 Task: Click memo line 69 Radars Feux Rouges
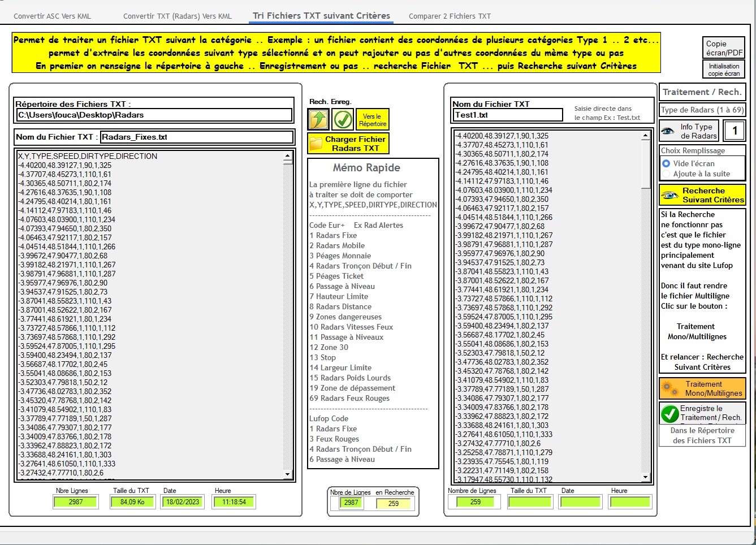coord(349,398)
